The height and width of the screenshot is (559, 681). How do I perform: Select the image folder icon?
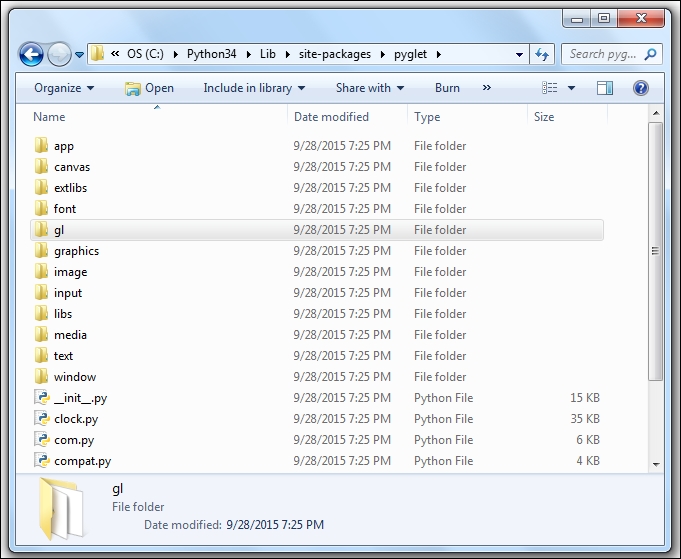(41, 271)
